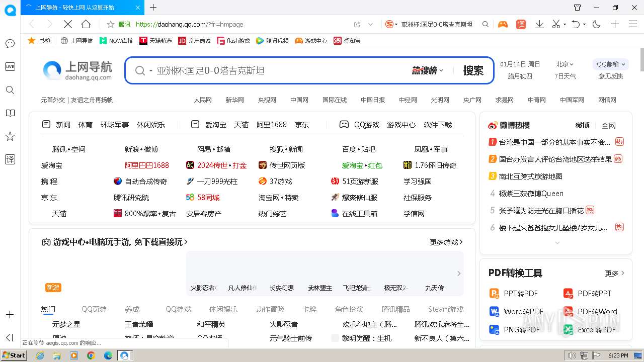Click the Windows Start button
Screen dimensions: 644x362
pyautogui.click(x=14, y=355)
